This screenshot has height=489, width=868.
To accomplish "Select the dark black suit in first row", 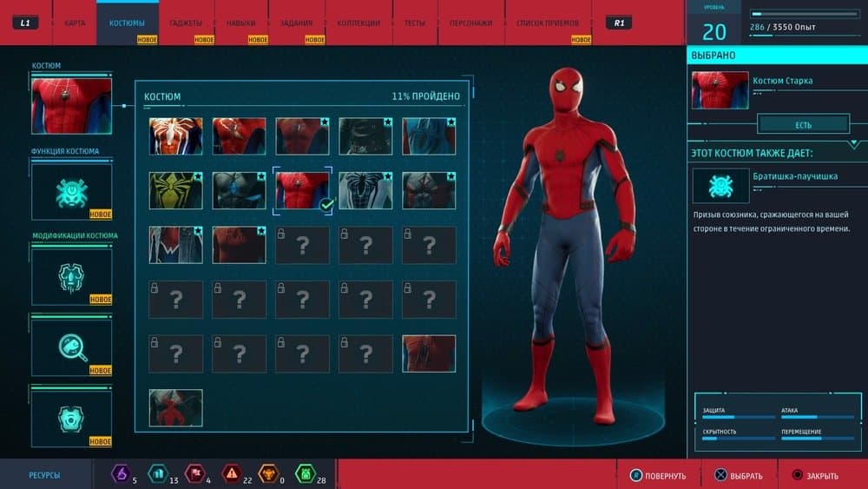I will point(365,136).
